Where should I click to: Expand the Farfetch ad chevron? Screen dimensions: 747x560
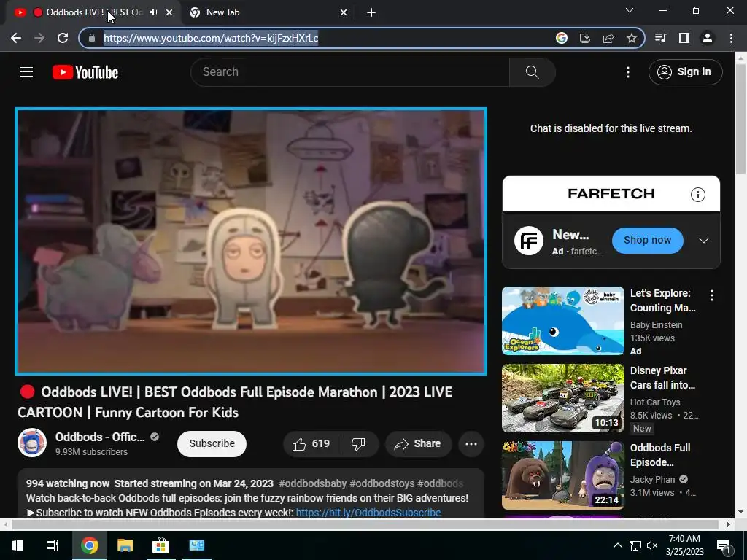point(704,241)
